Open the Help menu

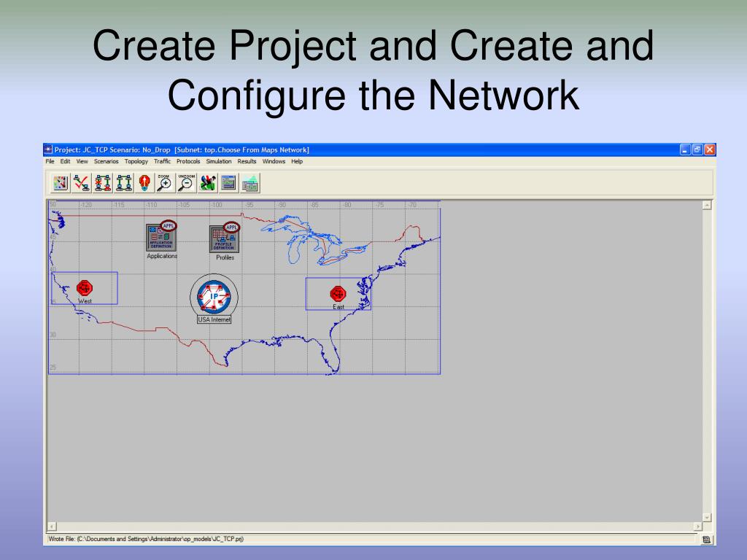297,161
